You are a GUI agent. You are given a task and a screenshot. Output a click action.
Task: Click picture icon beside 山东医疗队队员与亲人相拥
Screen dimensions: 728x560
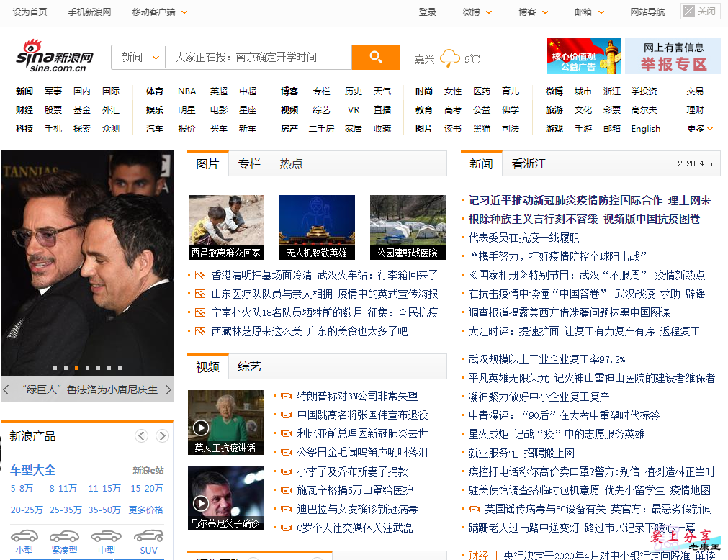[200, 294]
